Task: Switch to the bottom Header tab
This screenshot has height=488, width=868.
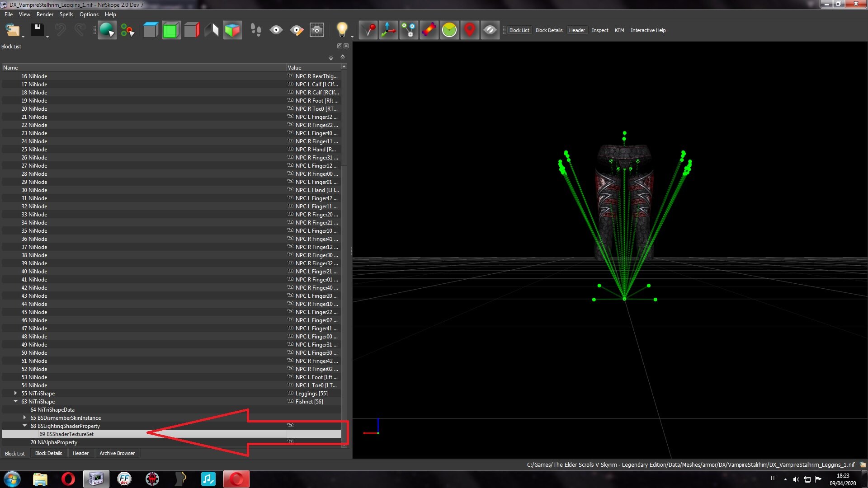Action: tap(80, 453)
